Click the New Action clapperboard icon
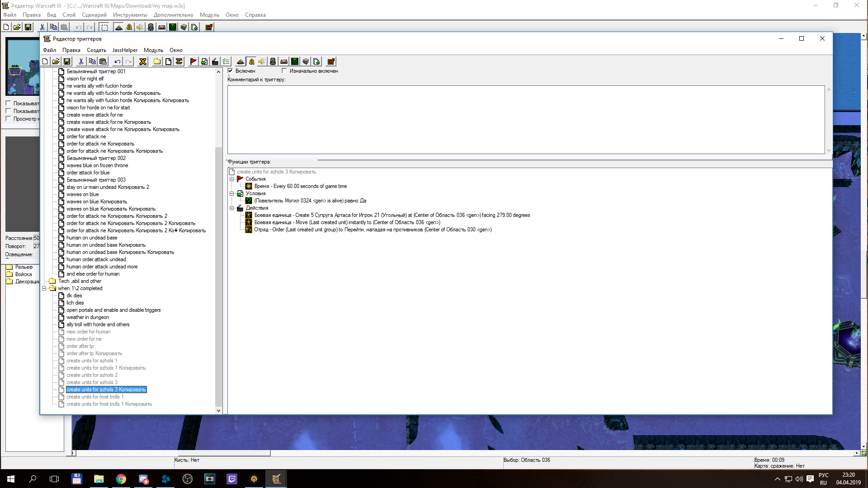The height and width of the screenshot is (488, 868). pyautogui.click(x=215, y=61)
